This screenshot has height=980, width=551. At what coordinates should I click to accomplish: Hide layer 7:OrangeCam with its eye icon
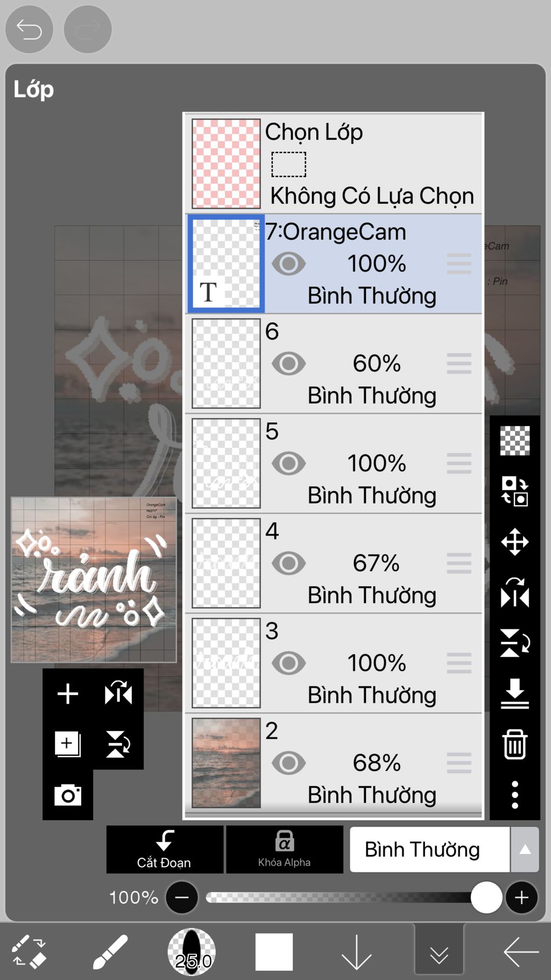289,264
